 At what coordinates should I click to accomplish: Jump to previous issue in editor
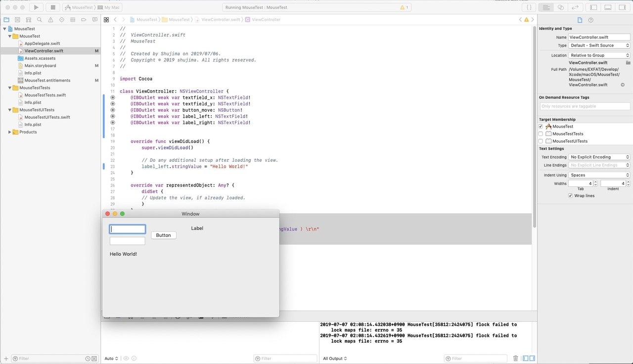pos(520,20)
